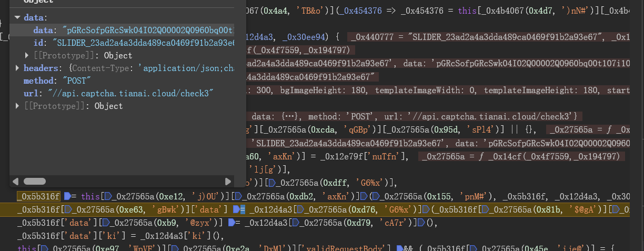The image size is (644, 251).
Task: Click breakpoint marker before _0x27565a(0x81b, '$@gA')
Action: point(485,210)
